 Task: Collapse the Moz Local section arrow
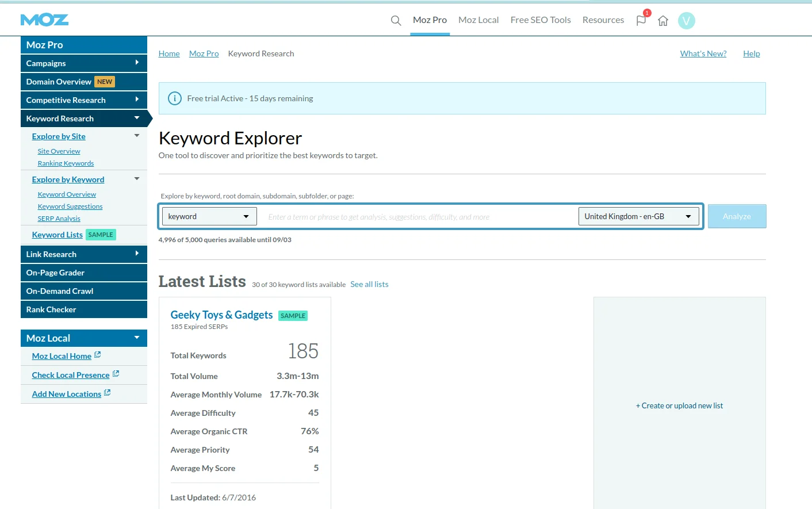(137, 338)
